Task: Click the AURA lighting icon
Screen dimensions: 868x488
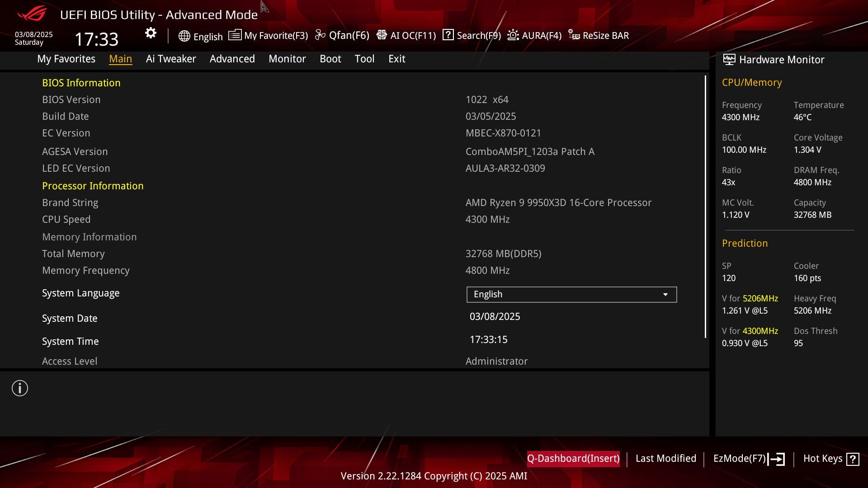Action: click(x=513, y=35)
